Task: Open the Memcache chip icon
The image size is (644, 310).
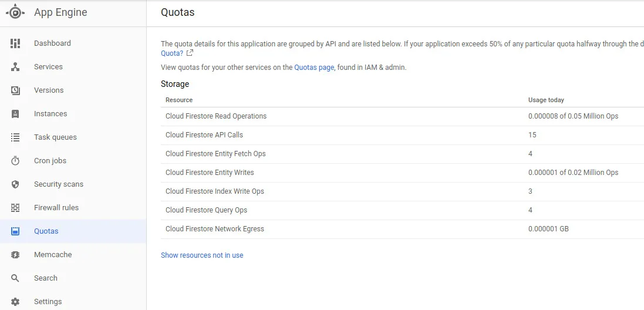Action: pyautogui.click(x=15, y=255)
